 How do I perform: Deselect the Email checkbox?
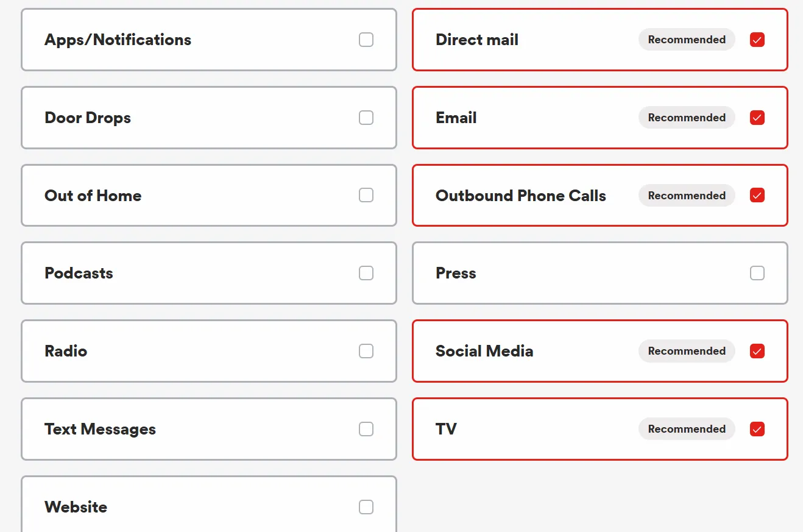(757, 118)
